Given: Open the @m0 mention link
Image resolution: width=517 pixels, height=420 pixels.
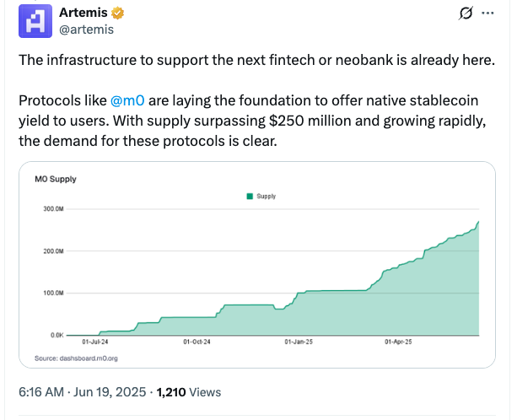Looking at the screenshot, I should coord(128,100).
